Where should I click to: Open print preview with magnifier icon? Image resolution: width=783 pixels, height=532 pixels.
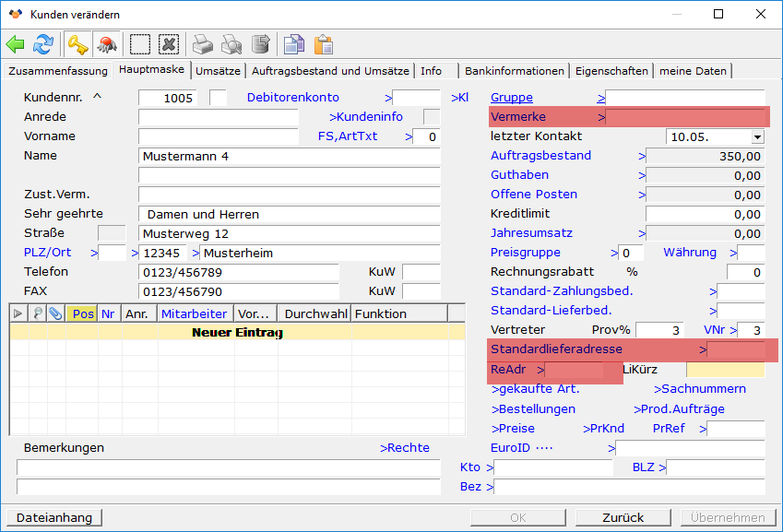pyautogui.click(x=231, y=44)
